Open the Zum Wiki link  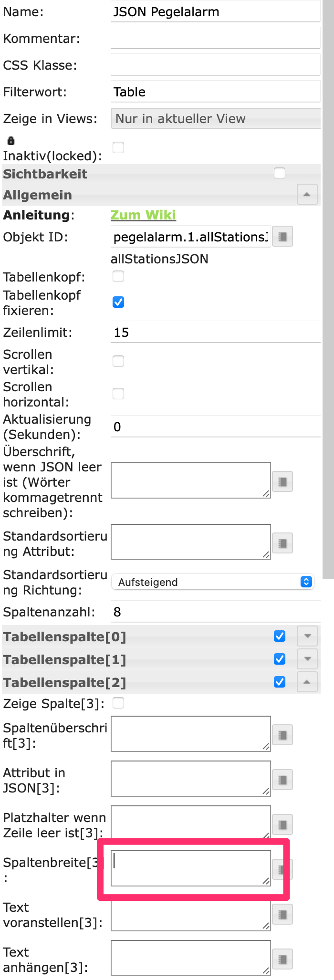[143, 215]
